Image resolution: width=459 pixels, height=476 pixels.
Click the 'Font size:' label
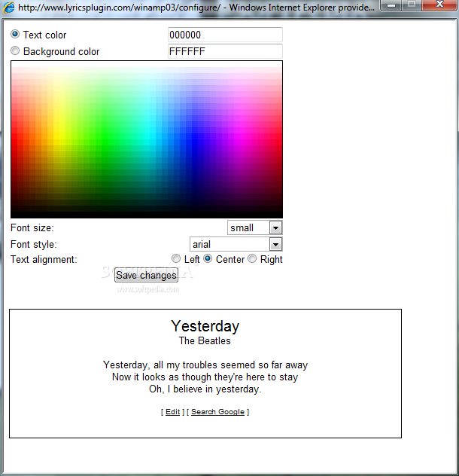tap(32, 227)
